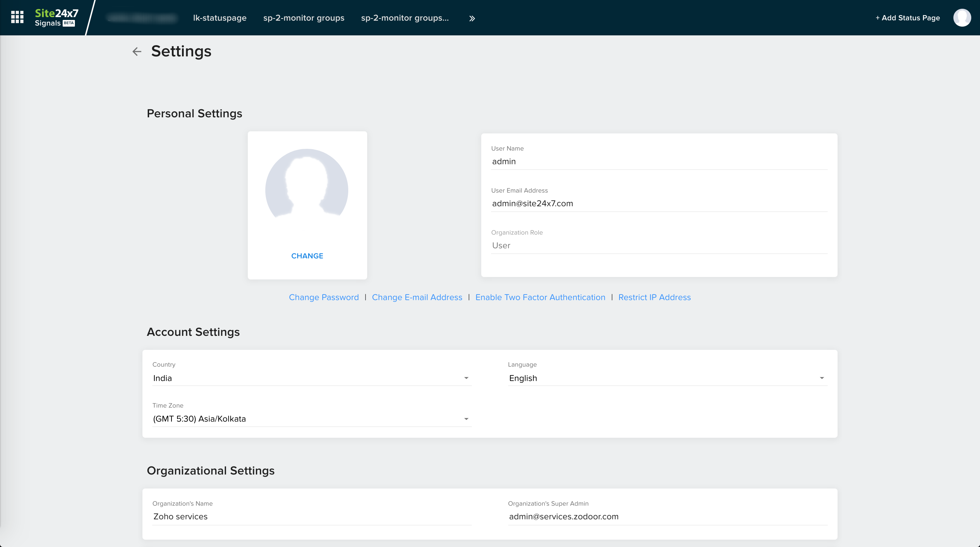
Task: Switch to lk-statuspage tab
Action: point(219,18)
